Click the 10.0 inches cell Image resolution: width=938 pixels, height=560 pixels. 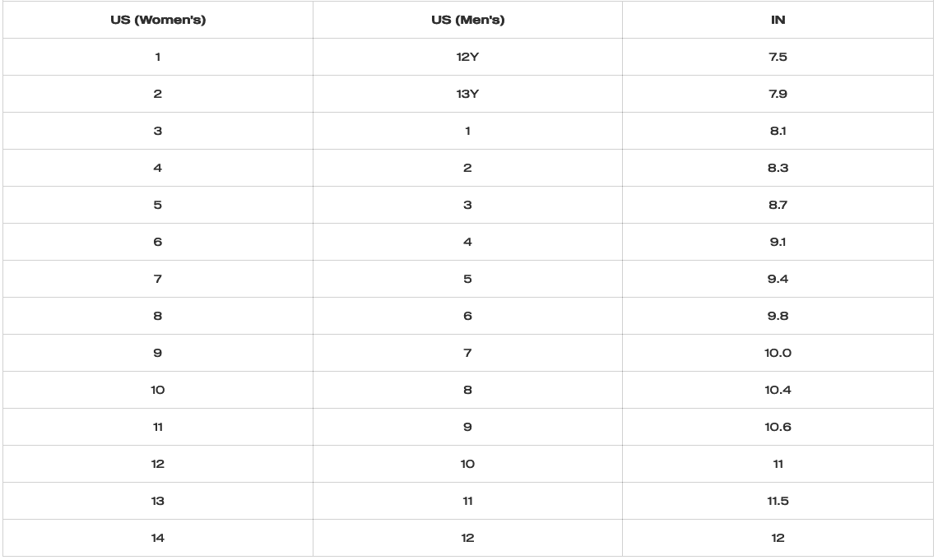[x=778, y=353]
